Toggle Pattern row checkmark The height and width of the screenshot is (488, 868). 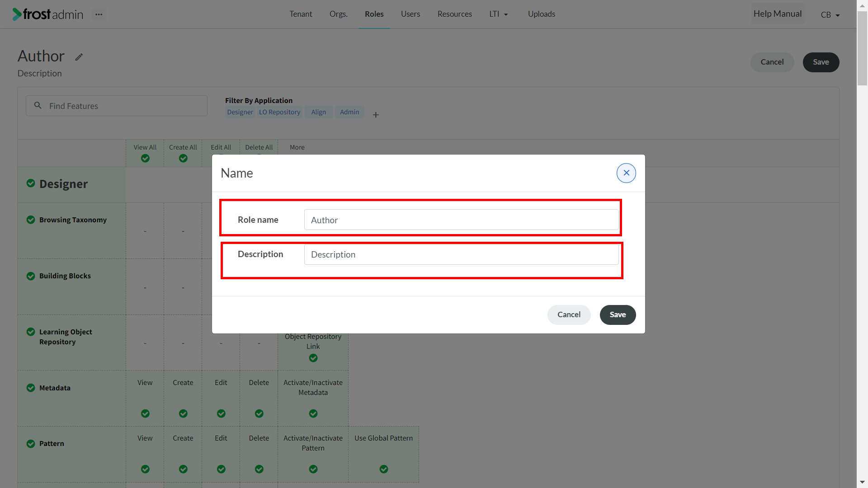click(31, 444)
